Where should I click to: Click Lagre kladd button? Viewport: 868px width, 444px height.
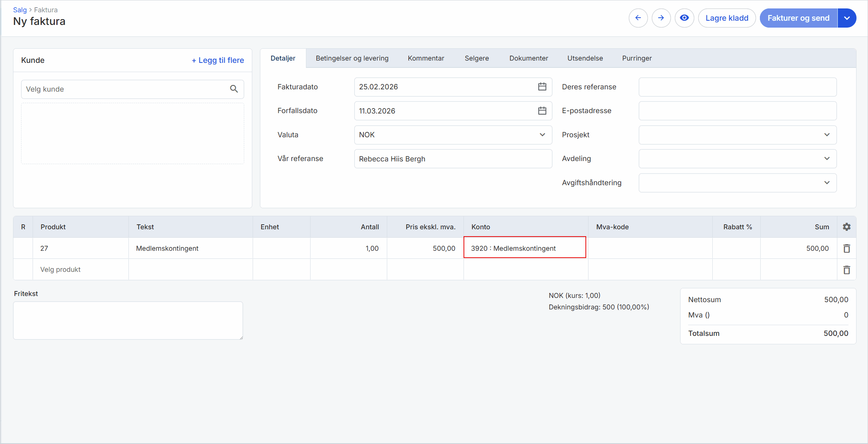pos(727,18)
